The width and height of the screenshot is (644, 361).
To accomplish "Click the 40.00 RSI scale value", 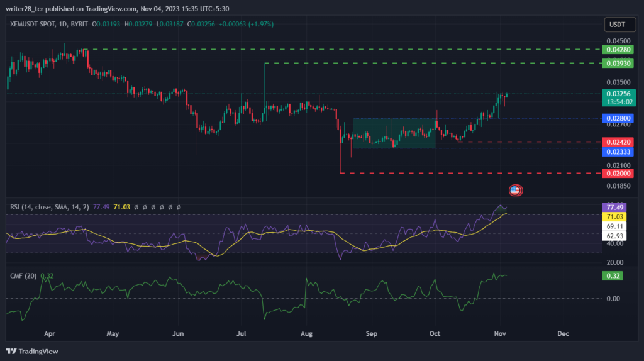I will pyautogui.click(x=615, y=243).
